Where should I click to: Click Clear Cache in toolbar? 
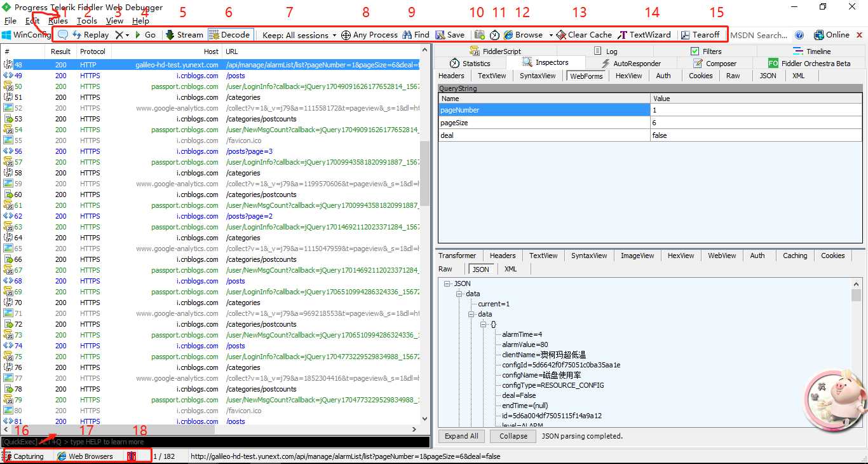[584, 35]
